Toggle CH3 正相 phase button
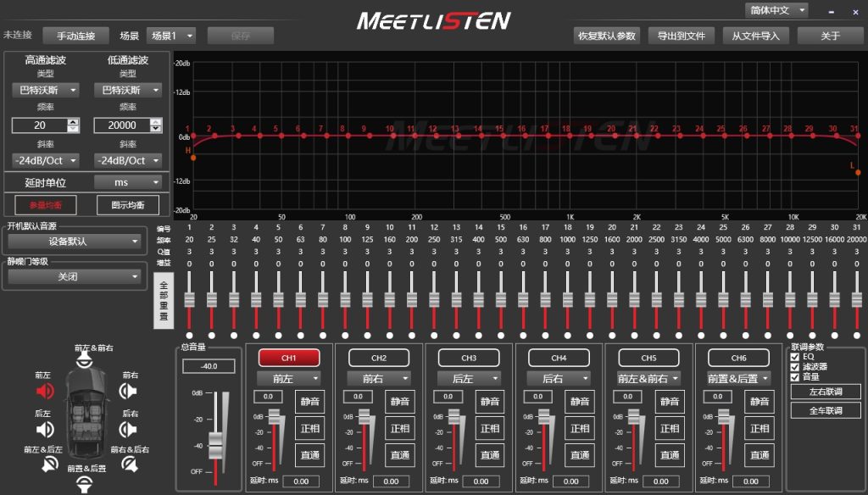 click(490, 428)
